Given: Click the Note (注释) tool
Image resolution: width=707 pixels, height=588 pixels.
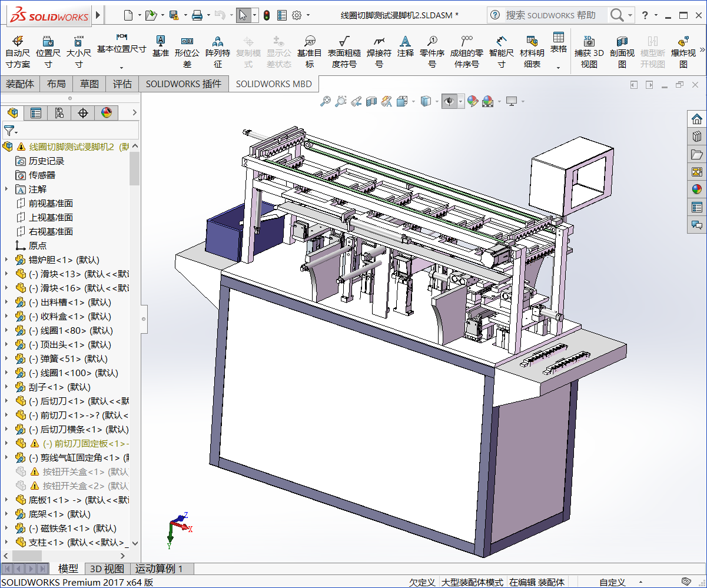Looking at the screenshot, I should click(406, 46).
